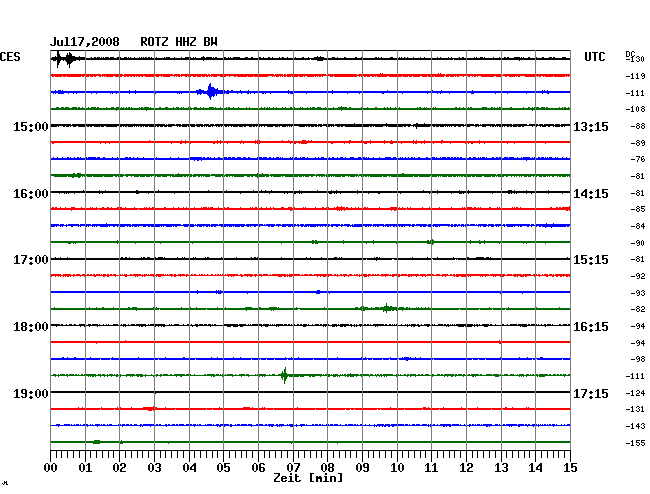The width and height of the screenshot is (650, 494).
Task: Click the DC offset value -143
Action: [635, 426]
